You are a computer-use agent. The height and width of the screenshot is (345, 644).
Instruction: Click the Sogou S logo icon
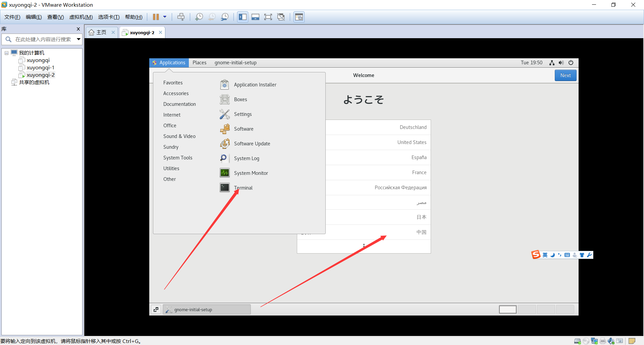(536, 255)
